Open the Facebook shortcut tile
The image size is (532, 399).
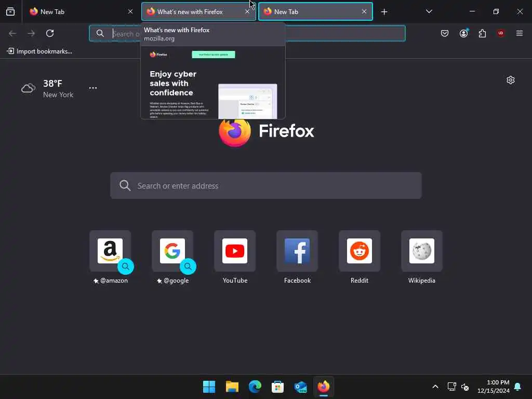pyautogui.click(x=297, y=251)
